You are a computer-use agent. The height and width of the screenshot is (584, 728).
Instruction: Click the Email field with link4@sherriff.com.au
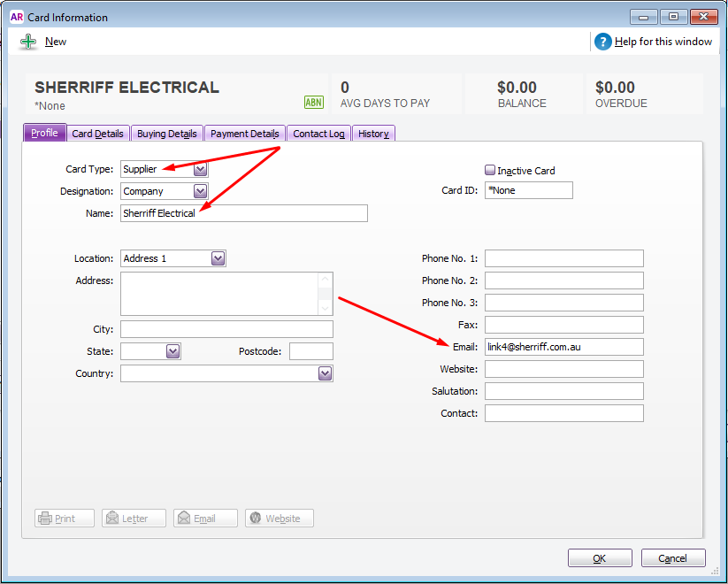(x=564, y=347)
